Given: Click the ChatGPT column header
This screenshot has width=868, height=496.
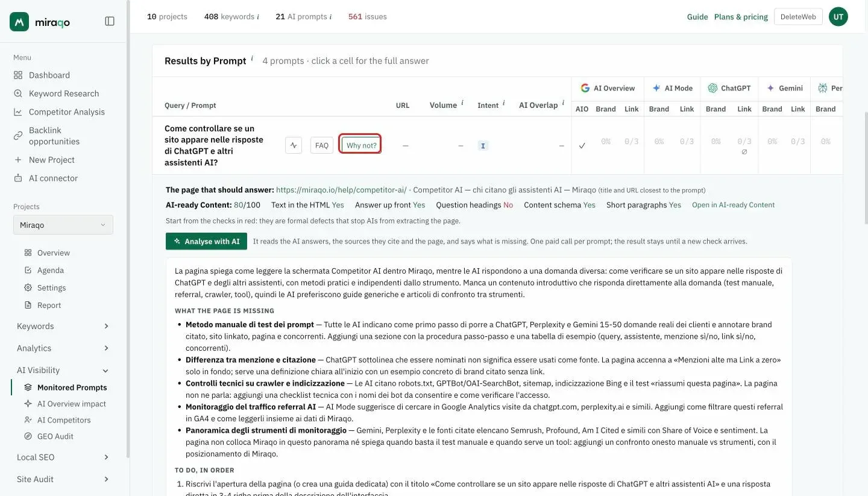Looking at the screenshot, I should pos(729,88).
